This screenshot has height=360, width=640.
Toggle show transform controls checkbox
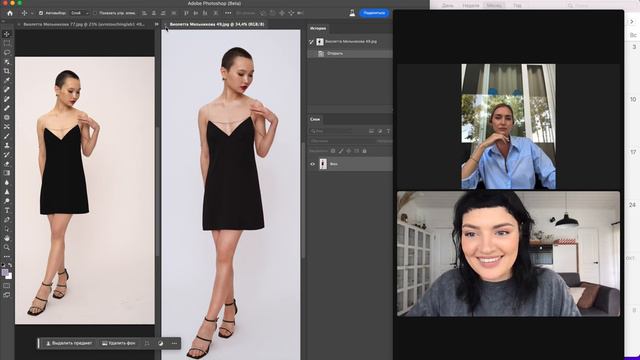click(x=95, y=13)
